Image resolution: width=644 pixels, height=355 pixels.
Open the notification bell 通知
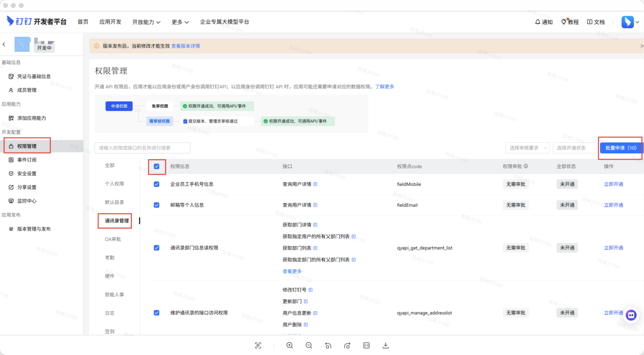click(543, 22)
